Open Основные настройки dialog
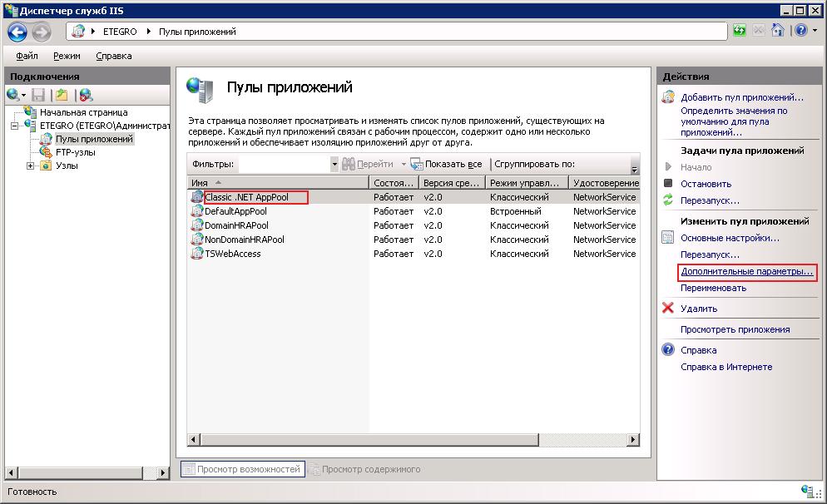 click(x=730, y=239)
